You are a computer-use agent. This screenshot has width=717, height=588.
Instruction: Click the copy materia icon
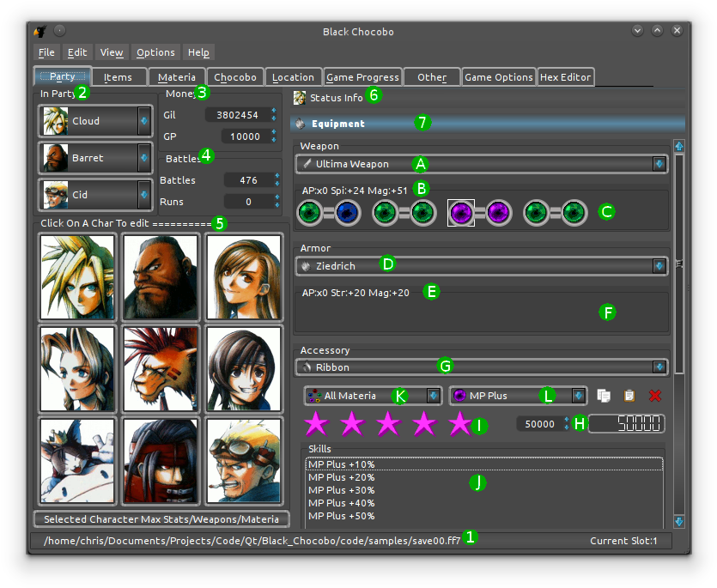coord(604,396)
